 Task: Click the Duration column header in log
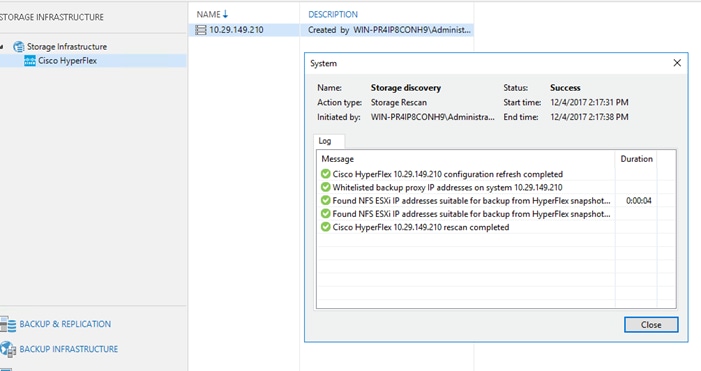636,159
